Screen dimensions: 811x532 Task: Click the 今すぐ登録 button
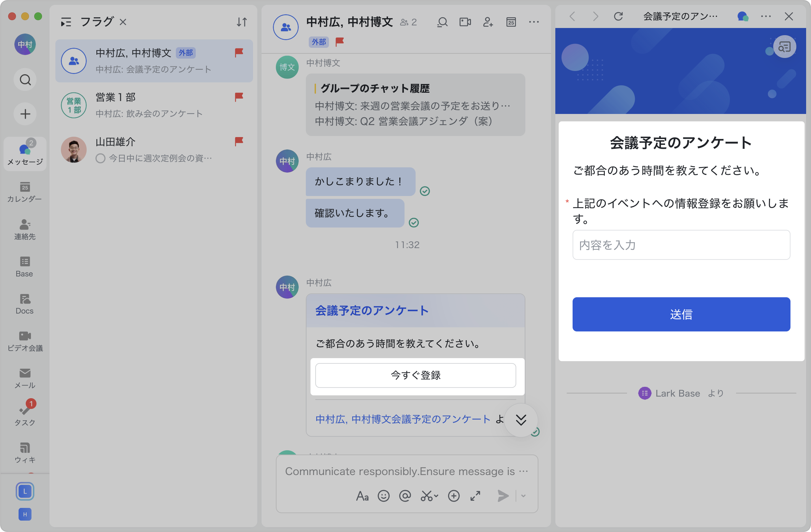coord(415,375)
